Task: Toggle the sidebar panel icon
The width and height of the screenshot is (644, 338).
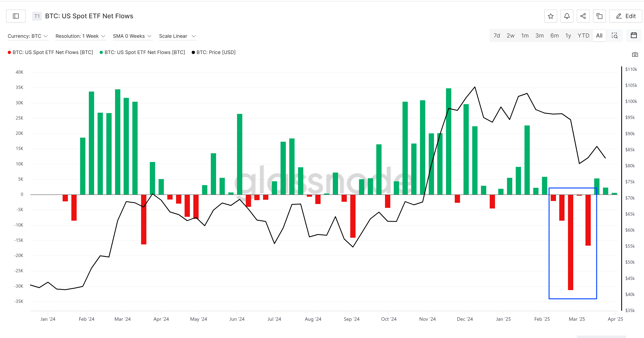Action: pyautogui.click(x=16, y=16)
